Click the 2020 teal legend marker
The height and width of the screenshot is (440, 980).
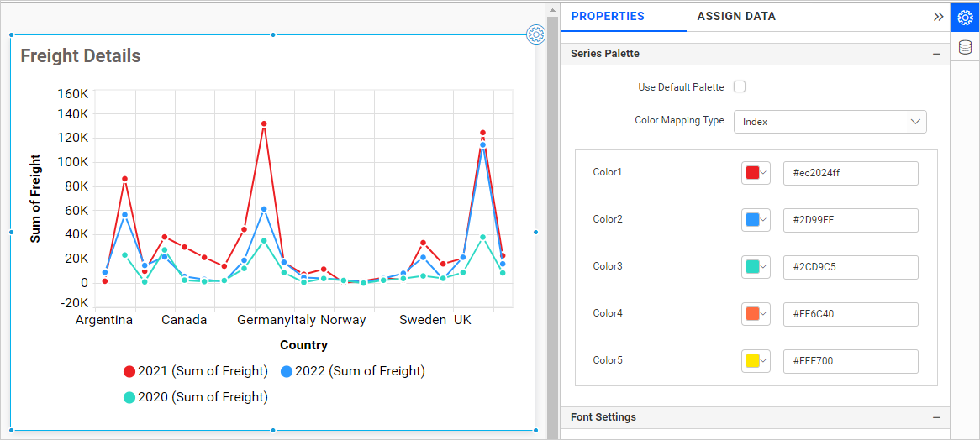129,397
